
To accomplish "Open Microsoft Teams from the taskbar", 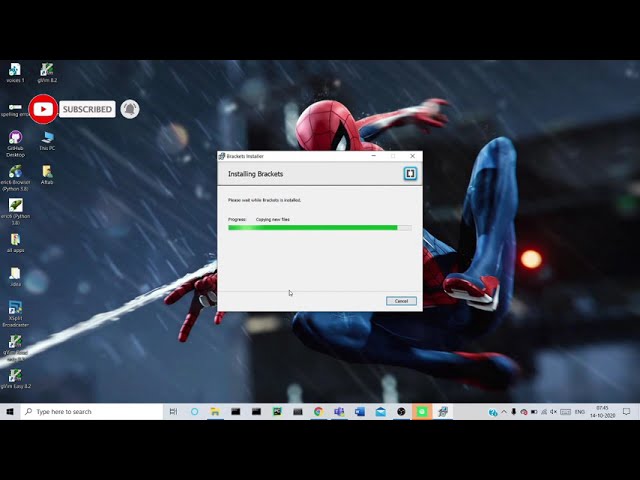I will (339, 411).
